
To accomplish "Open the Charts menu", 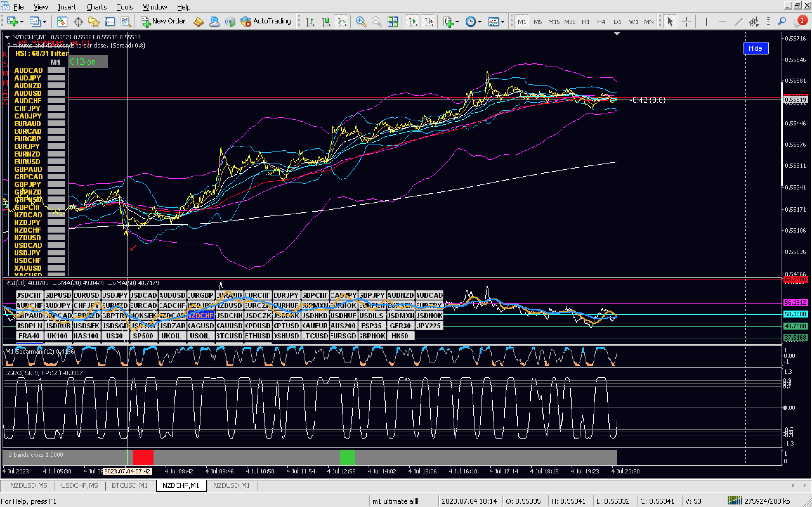I will [96, 7].
